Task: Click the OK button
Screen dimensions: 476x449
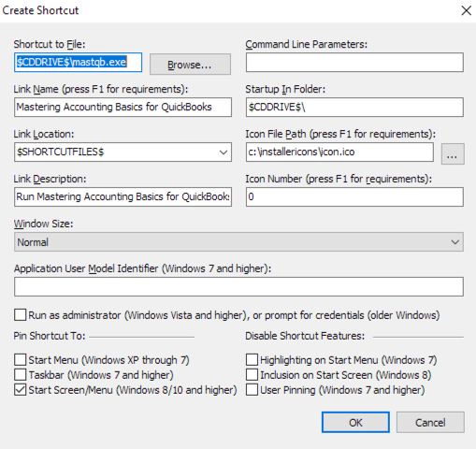Action: (355, 423)
